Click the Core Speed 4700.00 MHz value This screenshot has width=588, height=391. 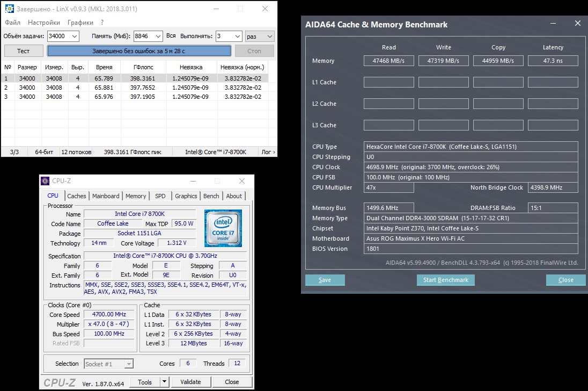tap(109, 314)
